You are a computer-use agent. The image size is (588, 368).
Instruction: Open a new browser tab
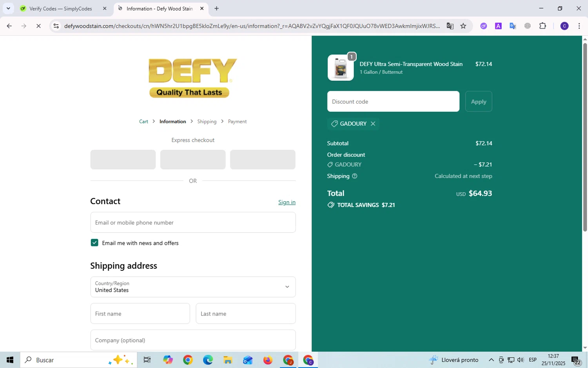(216, 9)
